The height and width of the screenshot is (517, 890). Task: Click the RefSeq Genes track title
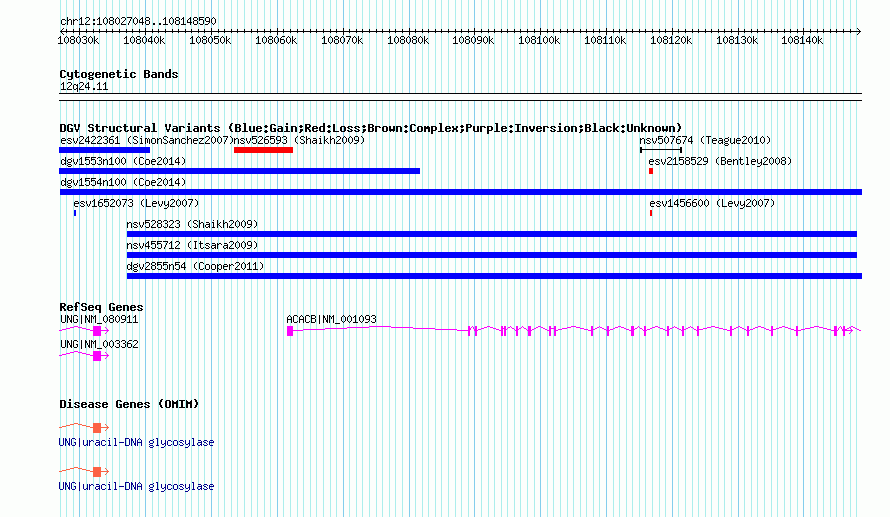[x=101, y=307]
